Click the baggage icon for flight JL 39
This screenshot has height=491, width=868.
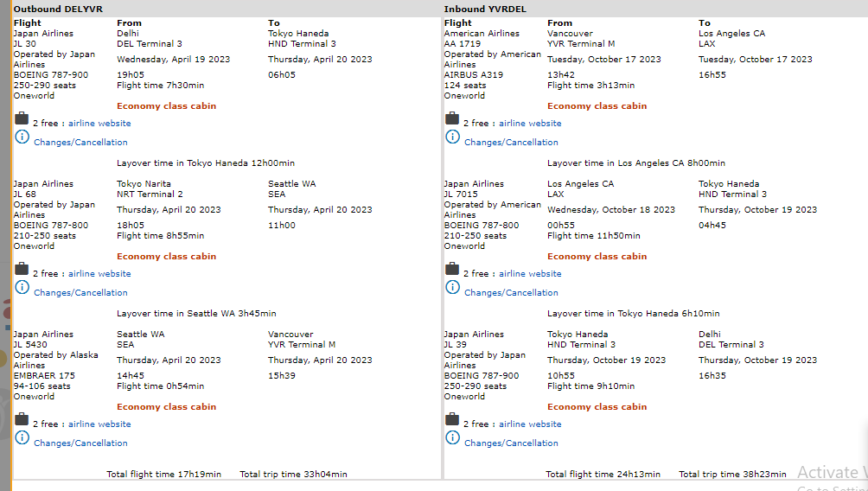click(452, 419)
